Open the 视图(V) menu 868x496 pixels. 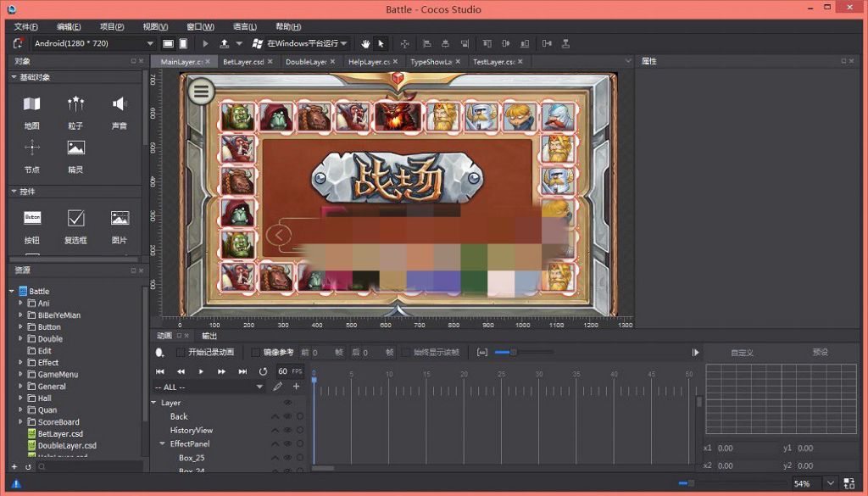(x=155, y=26)
